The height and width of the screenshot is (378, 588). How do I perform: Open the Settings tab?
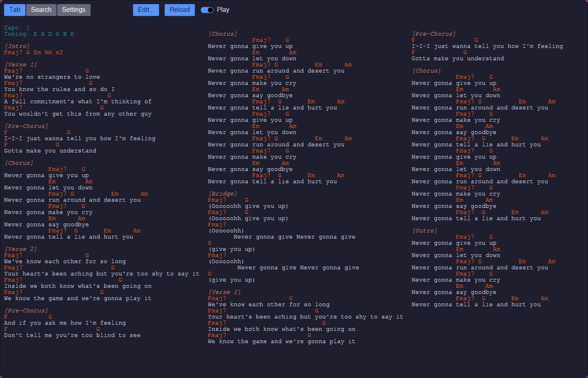(x=74, y=10)
